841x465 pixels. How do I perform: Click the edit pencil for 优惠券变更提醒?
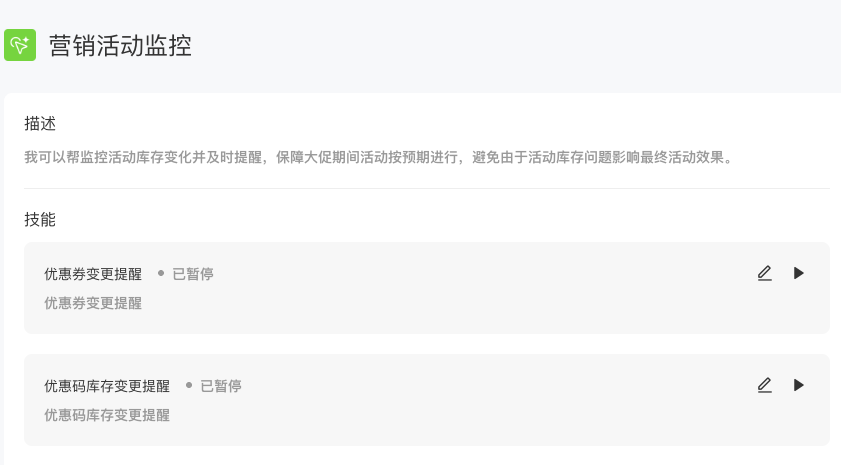765,273
